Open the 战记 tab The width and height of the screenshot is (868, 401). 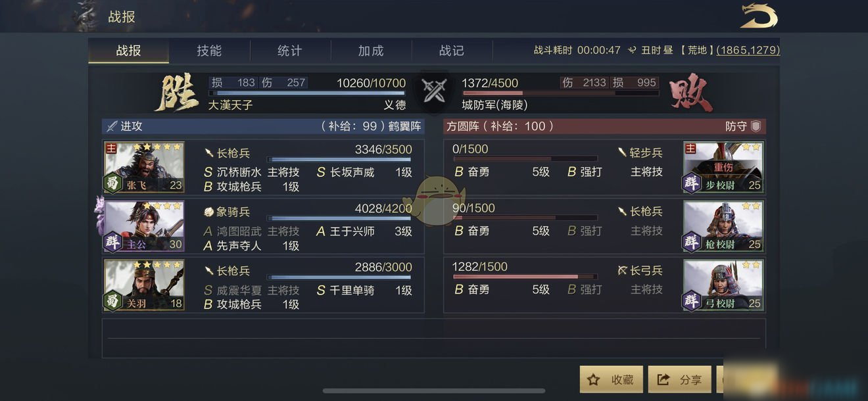click(x=452, y=51)
